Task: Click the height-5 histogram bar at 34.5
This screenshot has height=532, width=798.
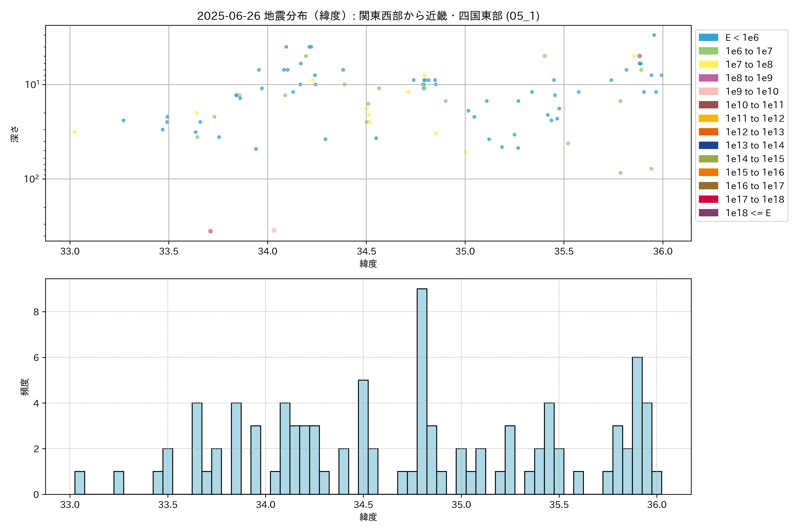Action: click(x=363, y=437)
